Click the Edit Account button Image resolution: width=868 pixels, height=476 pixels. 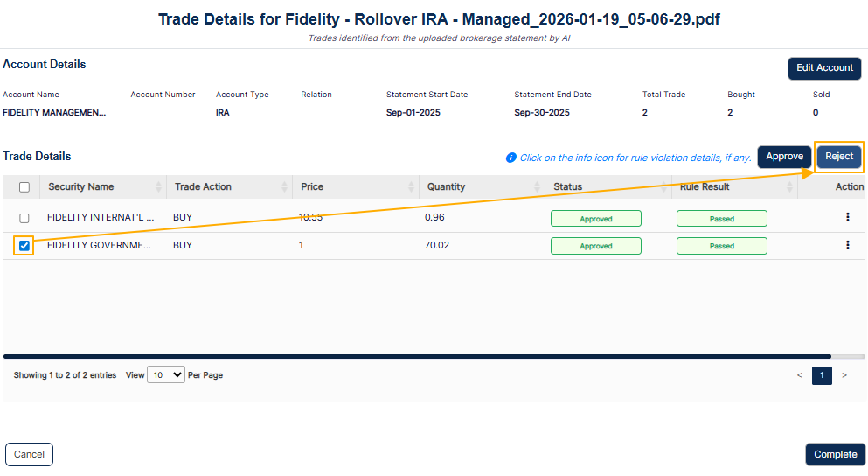click(824, 68)
